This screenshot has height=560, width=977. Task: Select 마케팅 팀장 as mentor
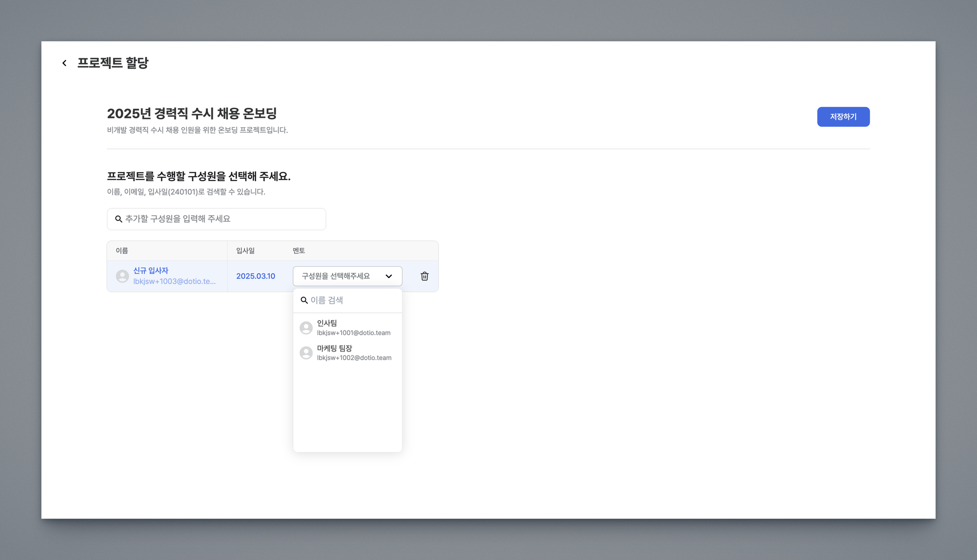[x=347, y=353]
